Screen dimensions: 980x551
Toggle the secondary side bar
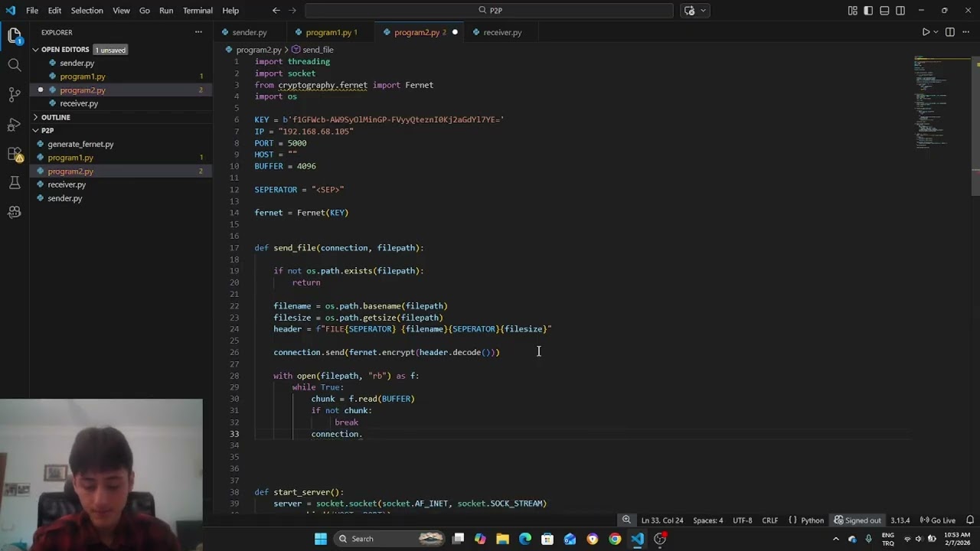(900, 11)
